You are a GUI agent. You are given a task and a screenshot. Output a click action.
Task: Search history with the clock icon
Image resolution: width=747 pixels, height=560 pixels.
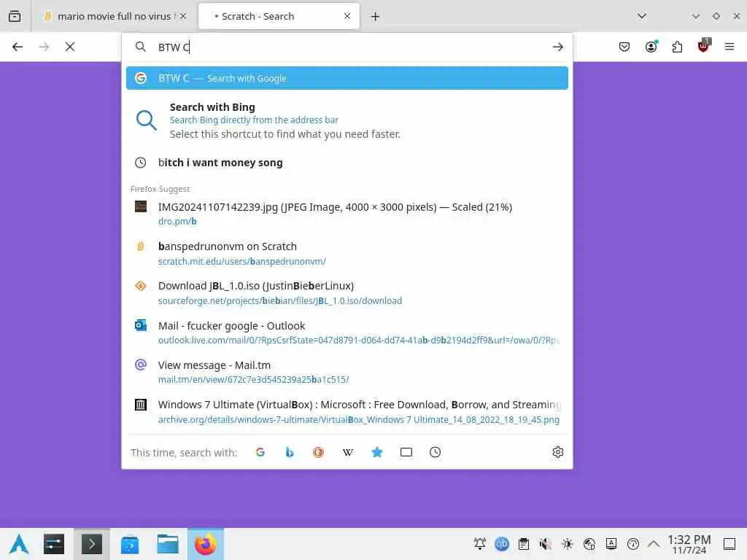[x=435, y=452]
